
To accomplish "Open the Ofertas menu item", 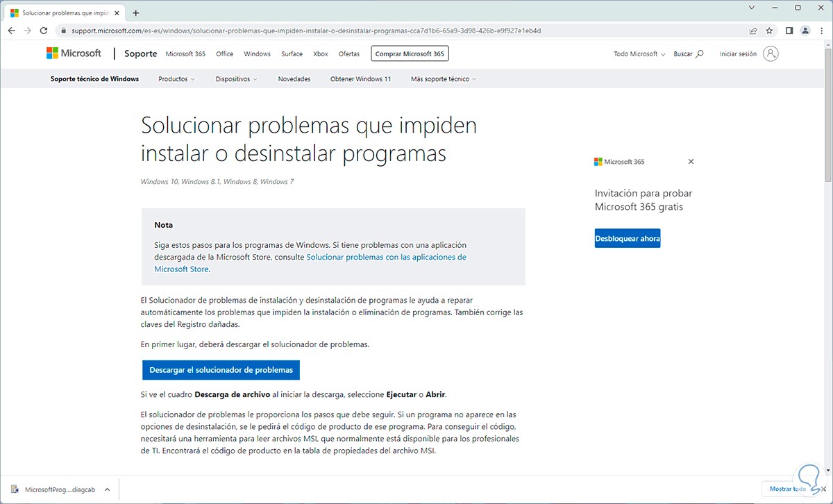I will pyautogui.click(x=349, y=53).
